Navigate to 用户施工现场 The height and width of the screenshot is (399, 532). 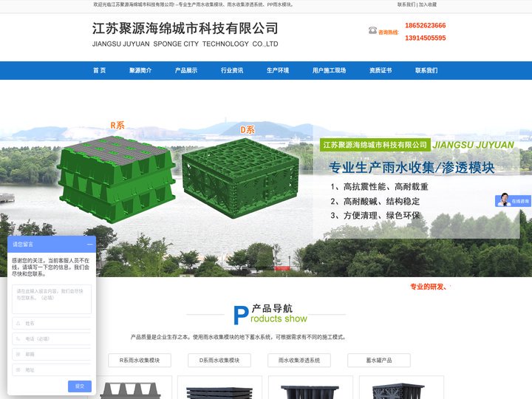point(329,71)
